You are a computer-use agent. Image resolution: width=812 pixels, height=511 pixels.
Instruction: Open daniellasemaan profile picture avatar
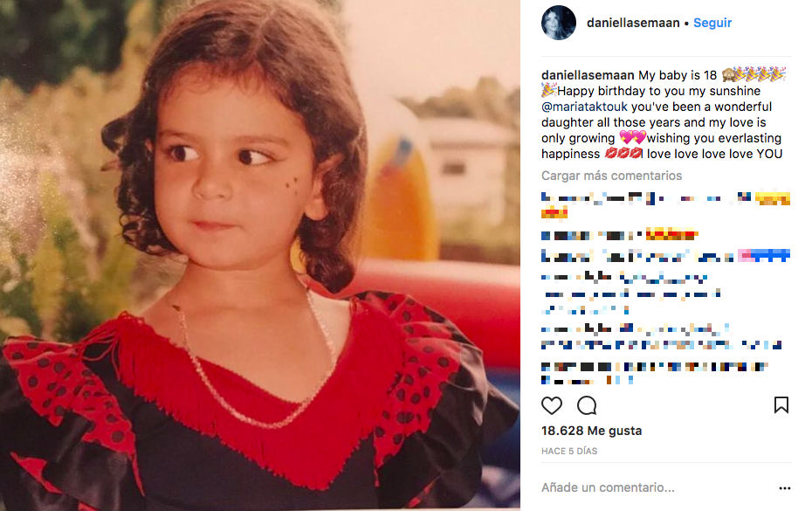click(558, 23)
